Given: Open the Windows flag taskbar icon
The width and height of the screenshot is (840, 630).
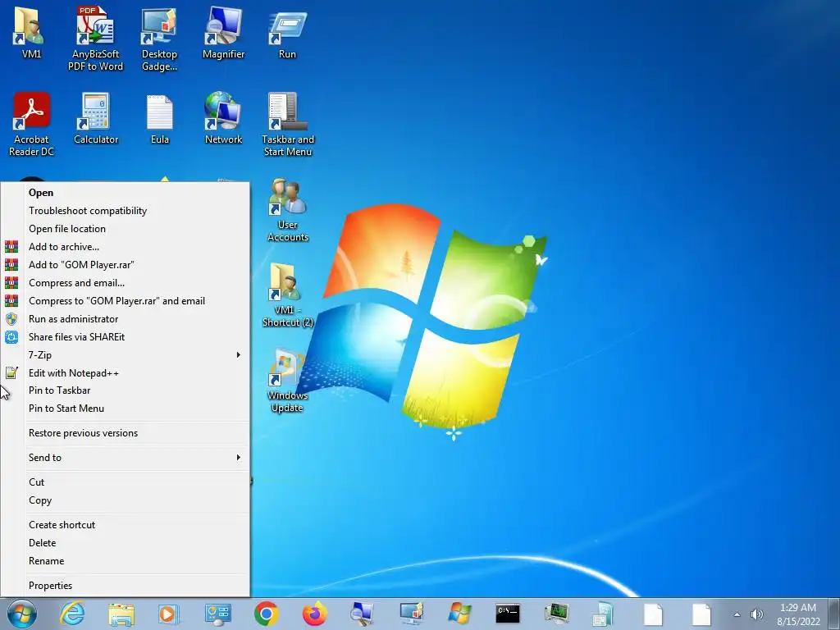Looking at the screenshot, I should pos(459,614).
